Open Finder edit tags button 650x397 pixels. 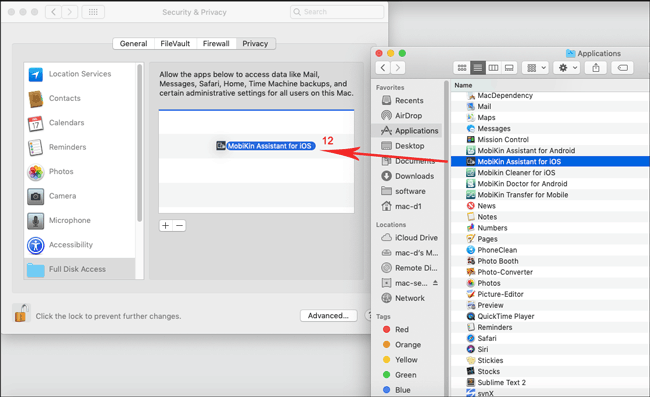622,68
